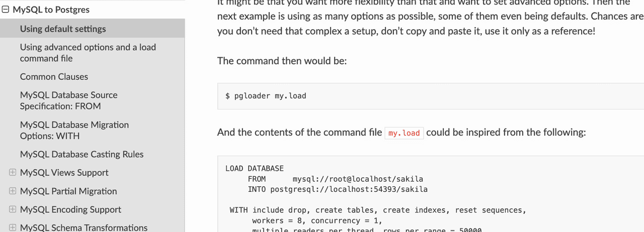Click the mysql://root@localhost/sakila source URL
Viewport: 644px width, 232px height.
pos(358,179)
